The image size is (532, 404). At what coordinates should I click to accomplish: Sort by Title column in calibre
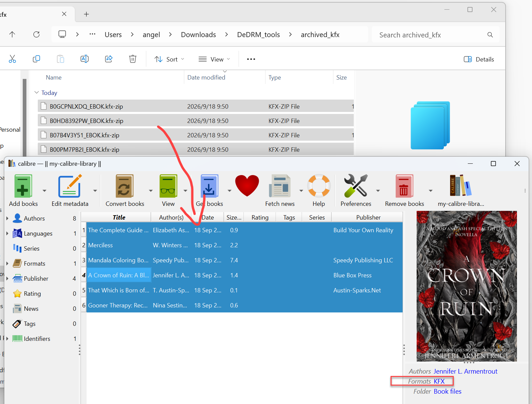(119, 217)
